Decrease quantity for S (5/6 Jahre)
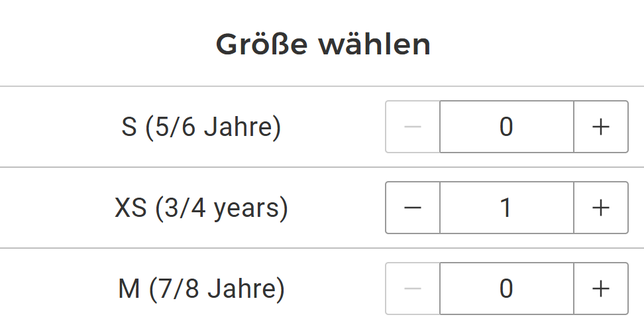 click(413, 127)
